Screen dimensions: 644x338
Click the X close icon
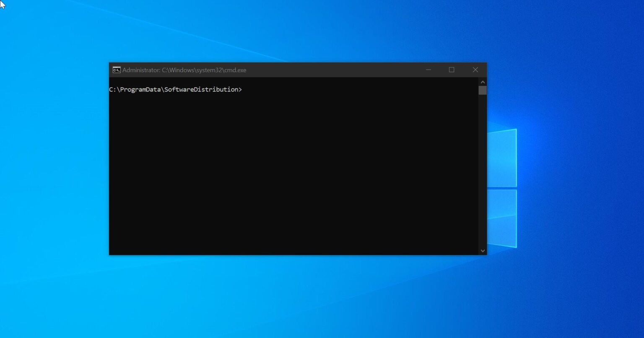tap(475, 70)
